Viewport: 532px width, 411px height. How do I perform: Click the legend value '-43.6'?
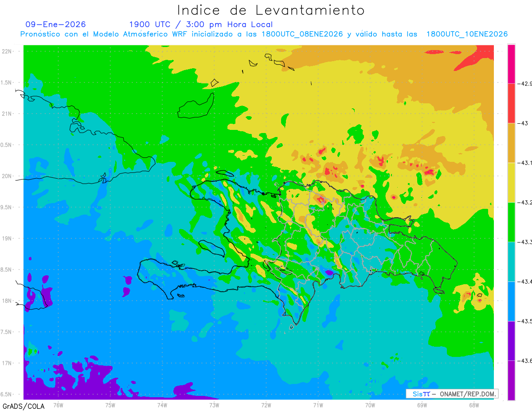pos(526,360)
